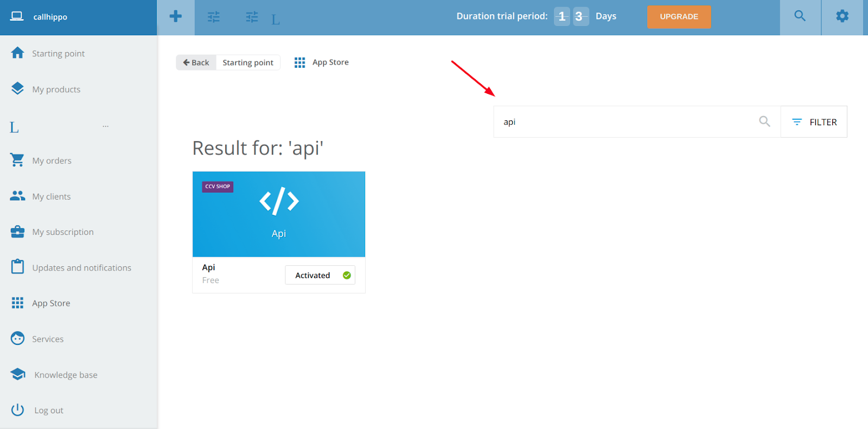Click the Free price label
This screenshot has width=868, height=429.
click(x=210, y=280)
